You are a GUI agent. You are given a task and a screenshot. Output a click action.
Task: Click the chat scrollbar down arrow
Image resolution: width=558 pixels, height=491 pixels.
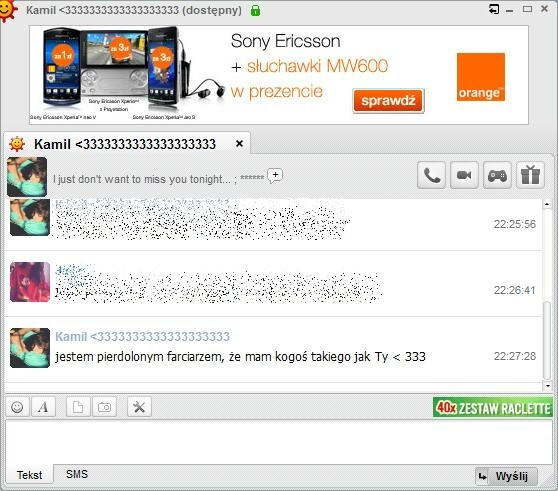(547, 386)
